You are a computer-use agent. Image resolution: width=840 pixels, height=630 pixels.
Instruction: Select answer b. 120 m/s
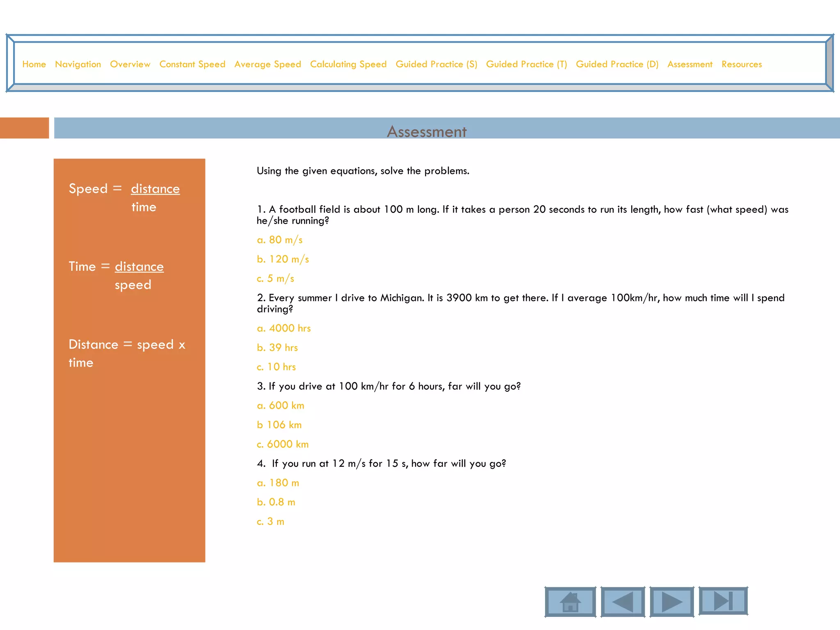(283, 259)
